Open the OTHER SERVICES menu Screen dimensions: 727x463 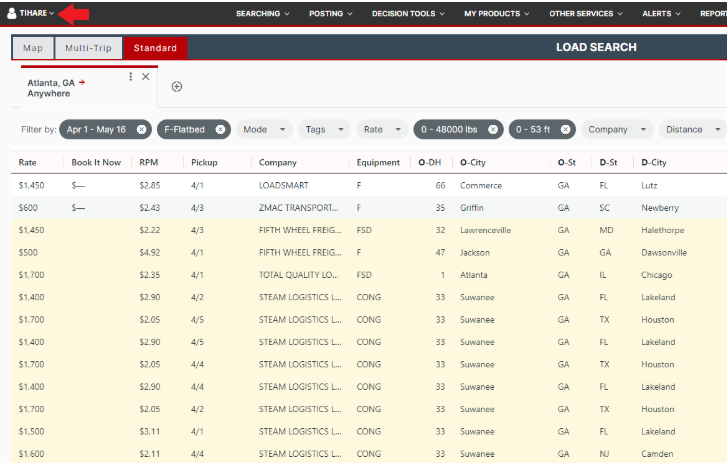[x=586, y=14]
